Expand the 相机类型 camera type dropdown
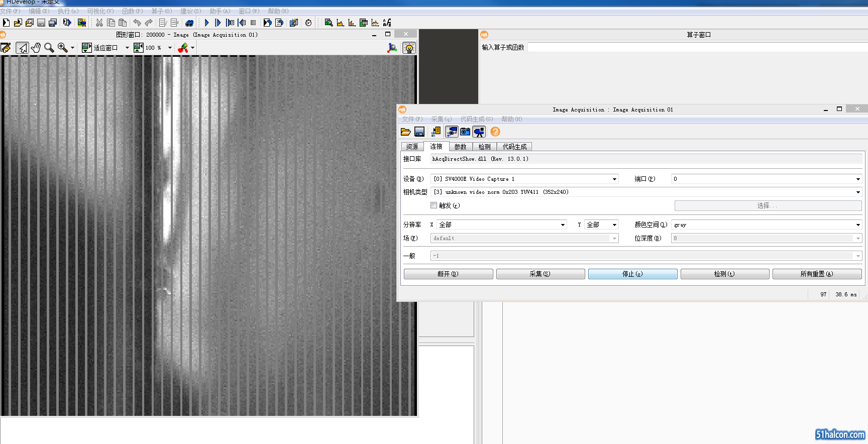The image size is (868, 444). (857, 192)
